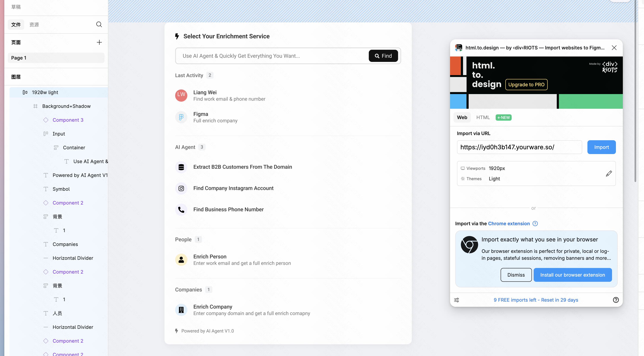Switch to the HTML tab
This screenshot has height=356, width=644.
tap(483, 117)
